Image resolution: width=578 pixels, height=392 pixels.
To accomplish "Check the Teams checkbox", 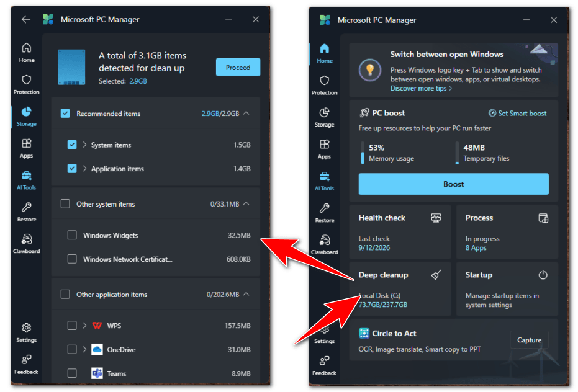I will (72, 373).
